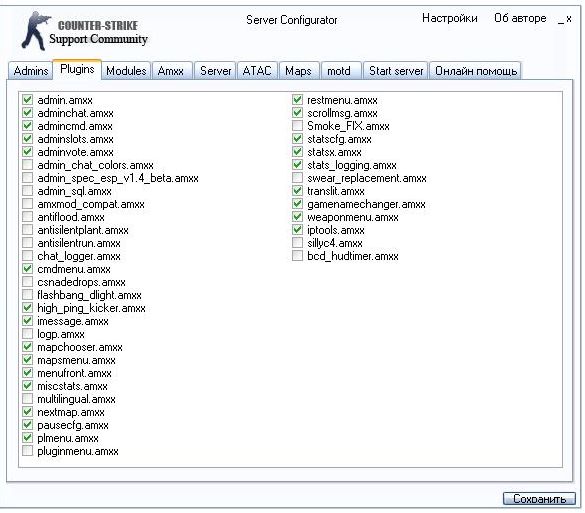Open the ATAC tab
585x513 pixels.
257,71
